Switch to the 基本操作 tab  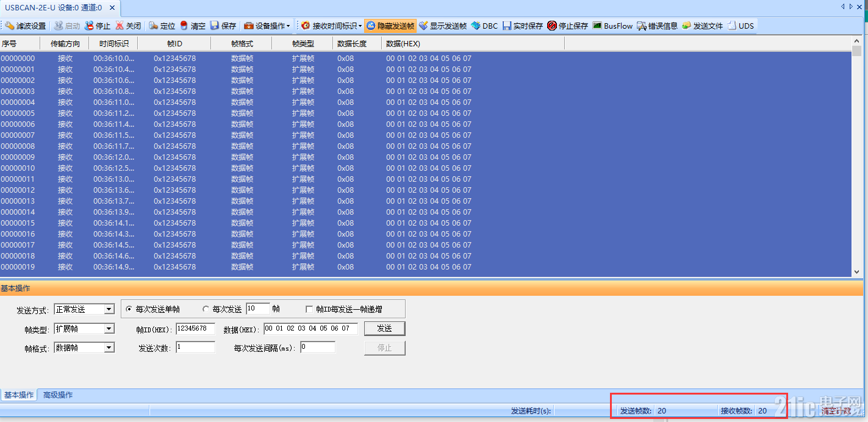(19, 395)
